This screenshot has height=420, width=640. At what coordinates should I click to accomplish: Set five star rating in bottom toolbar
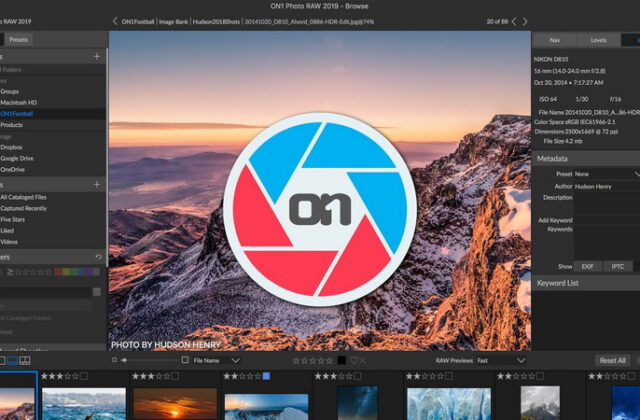click(330, 361)
